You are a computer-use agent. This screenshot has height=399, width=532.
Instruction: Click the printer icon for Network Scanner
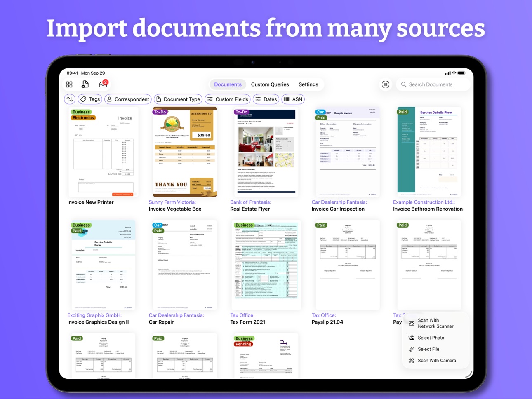pos(411,324)
